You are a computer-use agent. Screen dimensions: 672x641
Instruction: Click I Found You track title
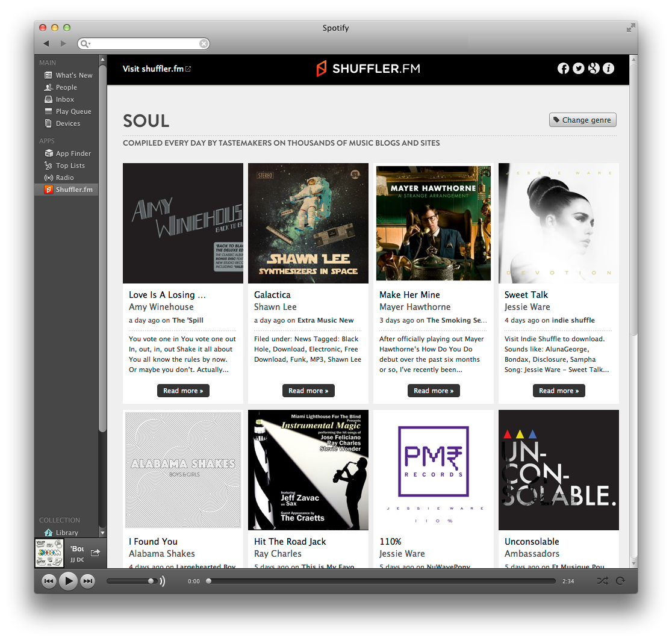[x=153, y=542]
